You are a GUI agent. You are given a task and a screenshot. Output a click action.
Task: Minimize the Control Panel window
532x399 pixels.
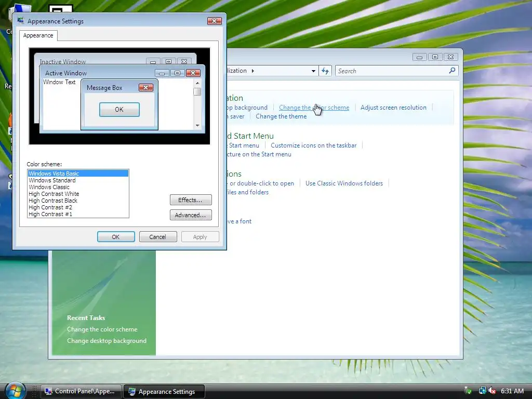point(419,57)
